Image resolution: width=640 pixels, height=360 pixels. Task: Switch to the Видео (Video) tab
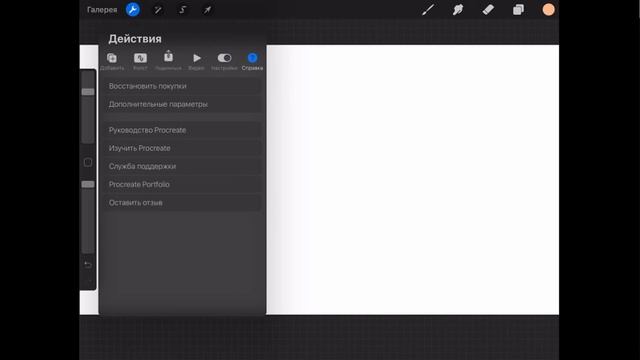point(196,61)
